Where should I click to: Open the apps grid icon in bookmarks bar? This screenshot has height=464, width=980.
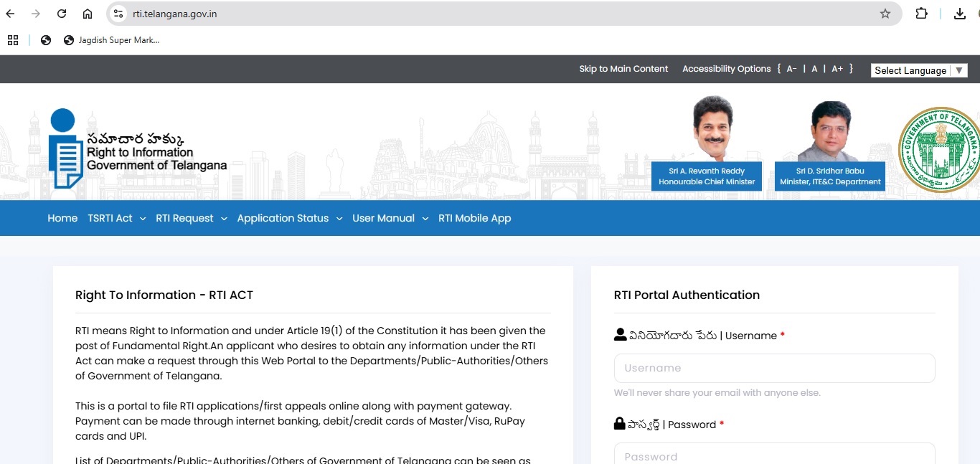[13, 40]
